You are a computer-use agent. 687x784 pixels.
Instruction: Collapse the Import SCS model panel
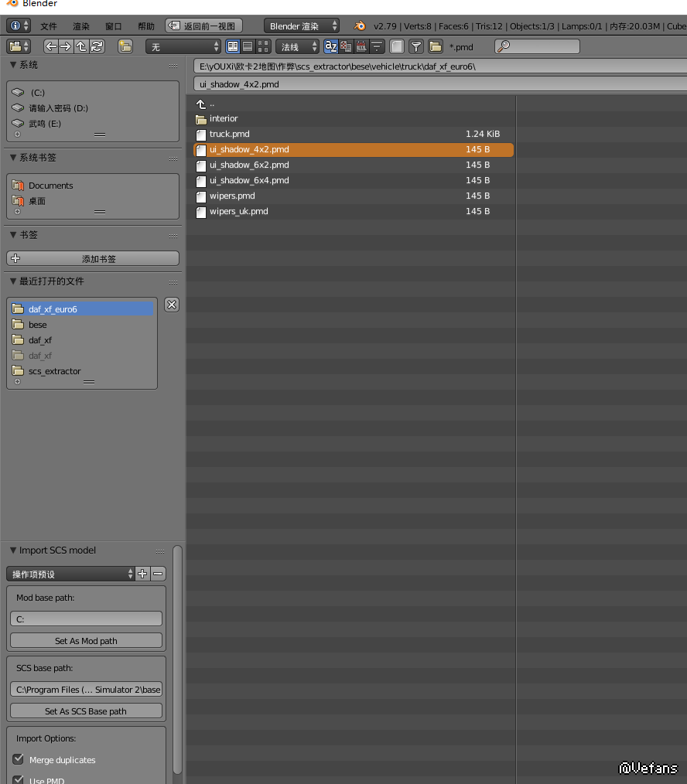point(13,551)
